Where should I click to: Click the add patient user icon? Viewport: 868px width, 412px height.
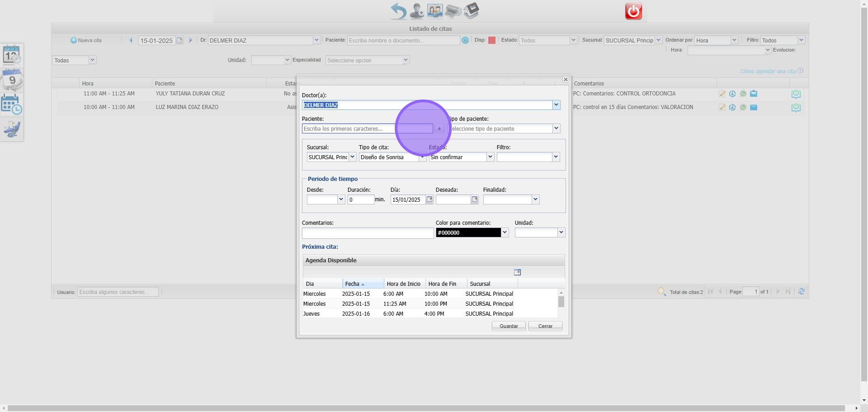(416, 11)
